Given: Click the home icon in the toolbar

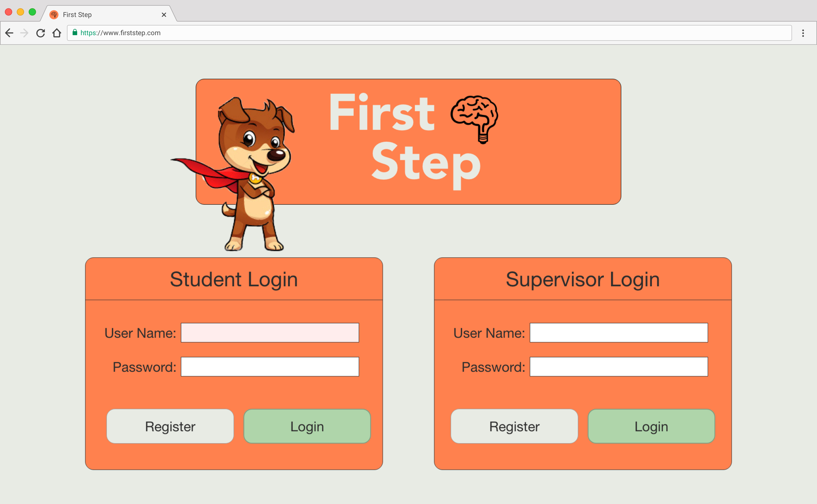Looking at the screenshot, I should [x=57, y=33].
